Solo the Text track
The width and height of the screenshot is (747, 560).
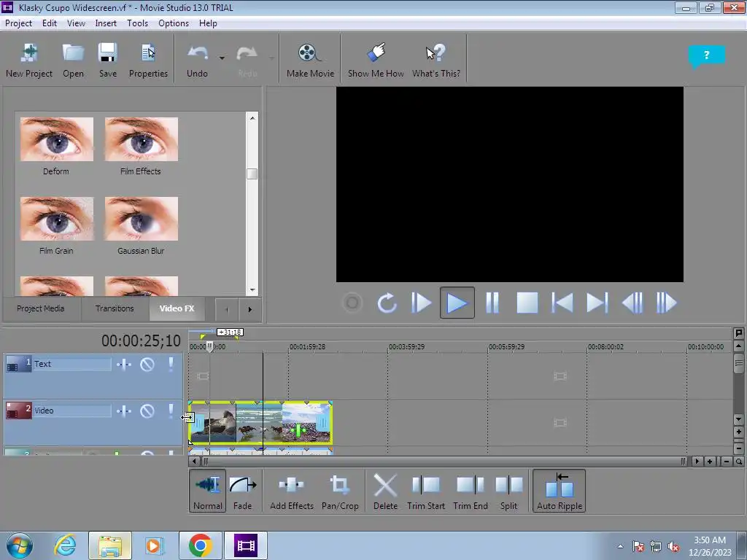171,365
